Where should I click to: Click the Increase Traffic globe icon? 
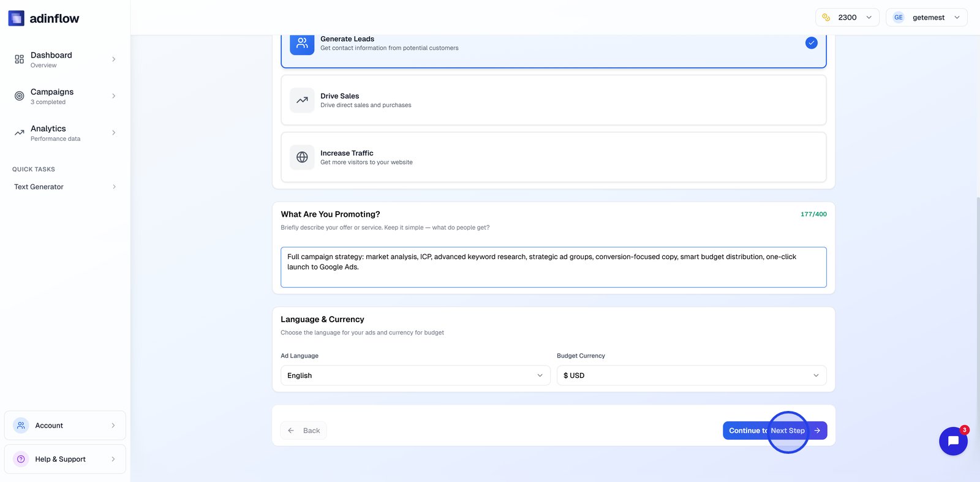click(x=302, y=157)
